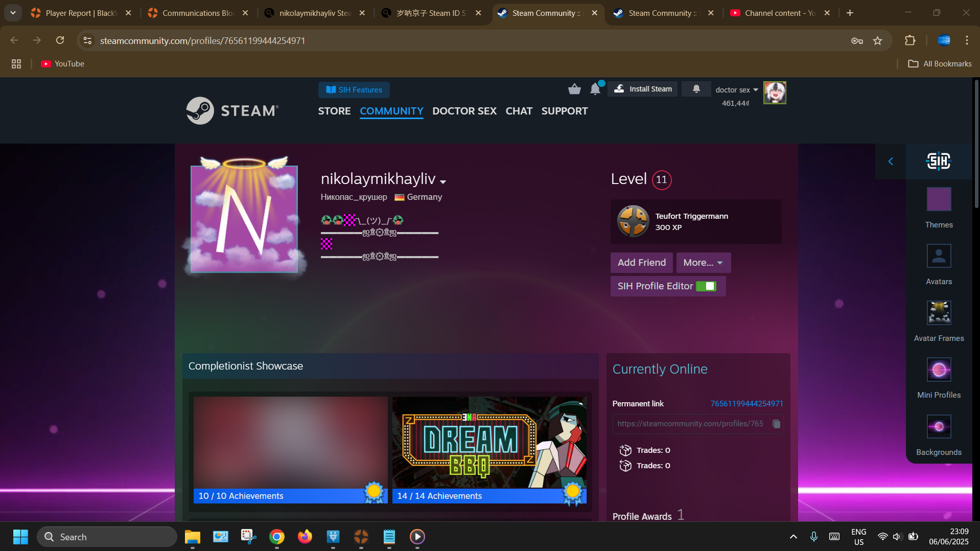Viewport: 980px width, 551px height.
Task: Click the user avatar in Steam header
Action: [775, 93]
